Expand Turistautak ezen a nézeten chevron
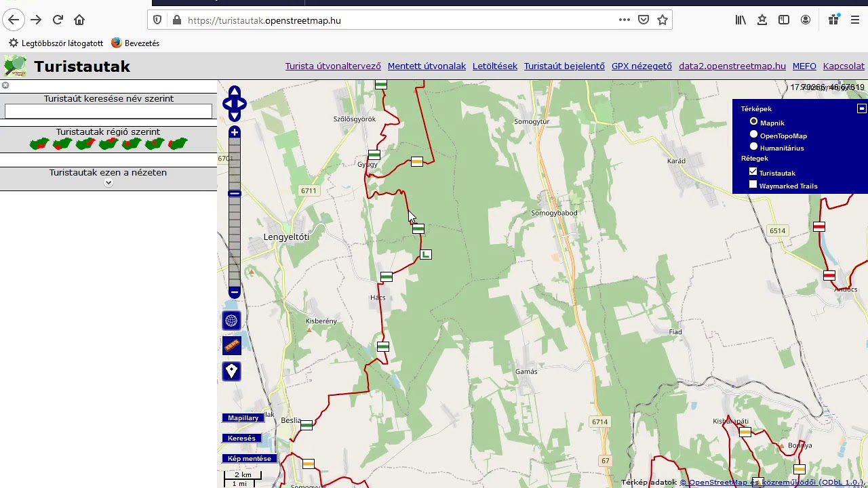This screenshot has width=868, height=488. [108, 183]
